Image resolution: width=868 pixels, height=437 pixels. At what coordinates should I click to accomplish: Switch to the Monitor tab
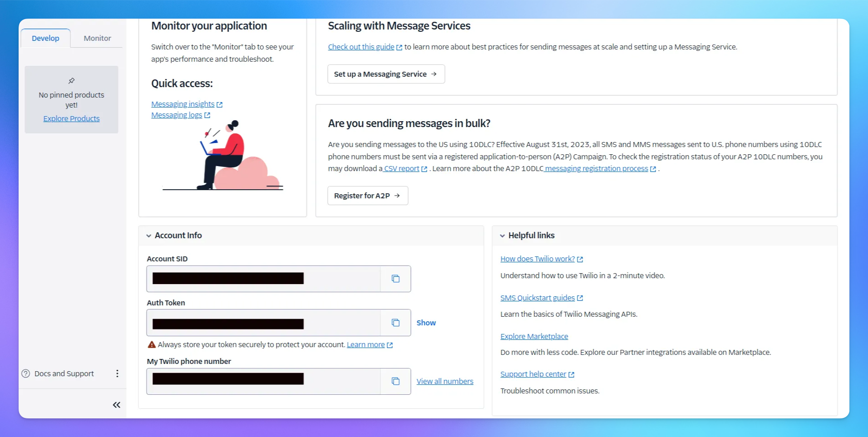pyautogui.click(x=97, y=38)
